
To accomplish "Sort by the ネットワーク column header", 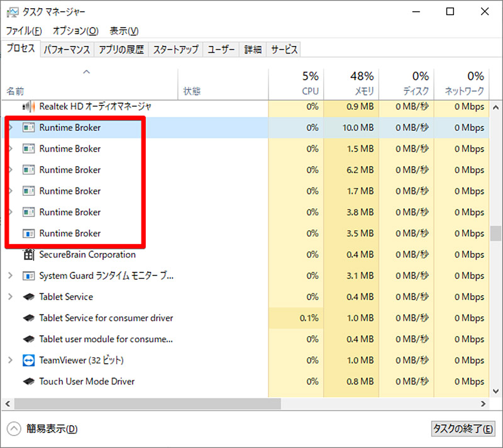I will pyautogui.click(x=462, y=84).
